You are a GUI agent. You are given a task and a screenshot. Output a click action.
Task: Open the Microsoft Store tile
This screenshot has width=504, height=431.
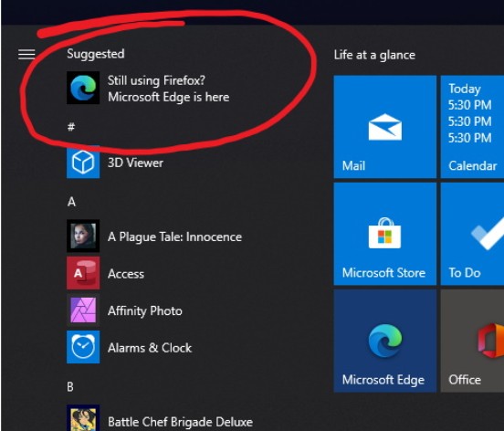coord(384,234)
